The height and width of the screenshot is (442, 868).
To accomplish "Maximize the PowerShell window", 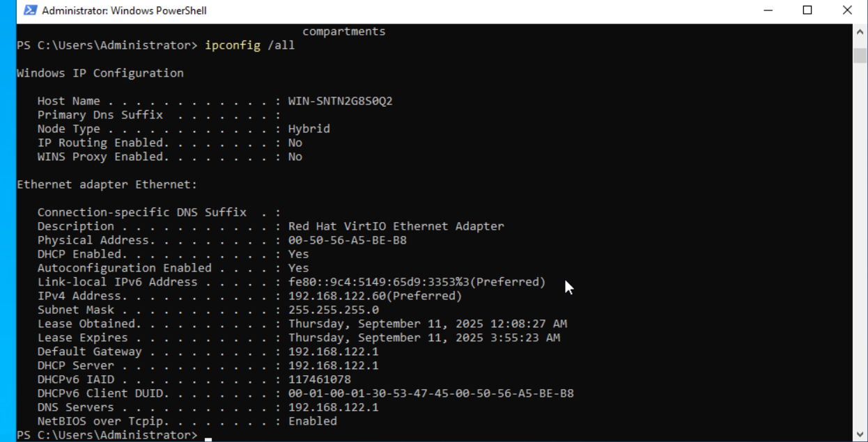I will click(807, 10).
